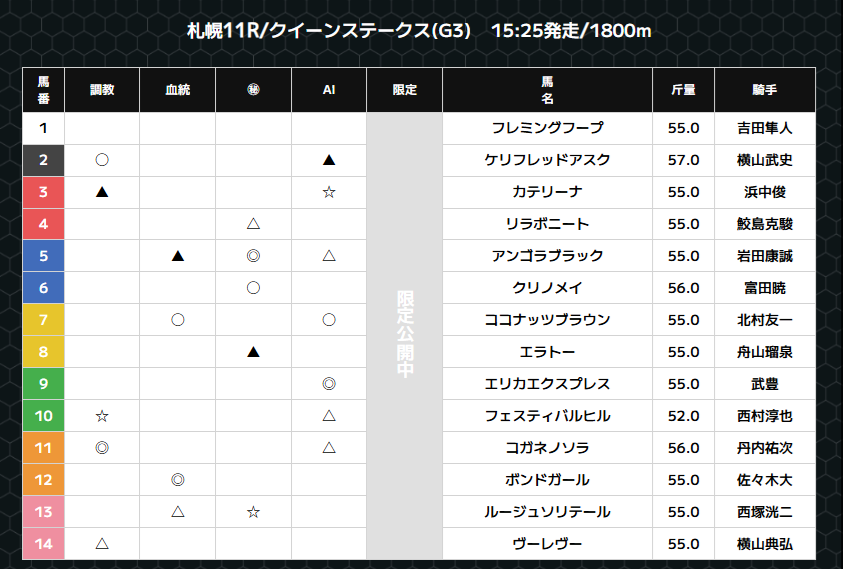This screenshot has height=569, width=843.
Task: Click the double-circle AI mark for エリカエクスプレス
Action: (x=329, y=383)
